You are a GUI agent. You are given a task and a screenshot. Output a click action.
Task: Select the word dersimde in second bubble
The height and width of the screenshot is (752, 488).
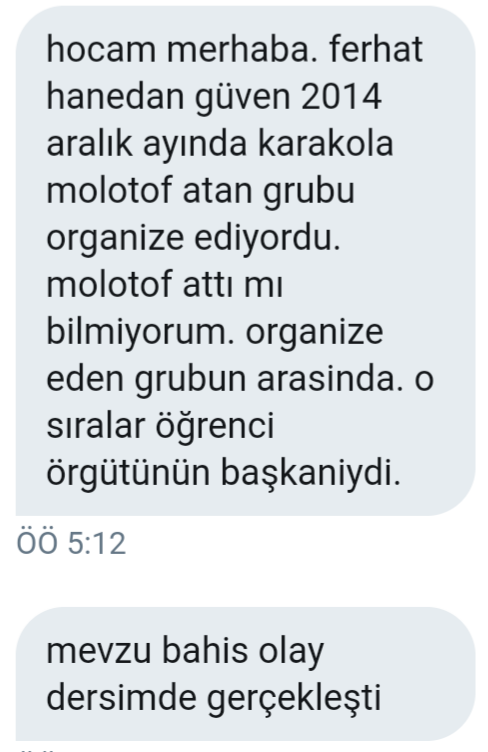click(121, 697)
